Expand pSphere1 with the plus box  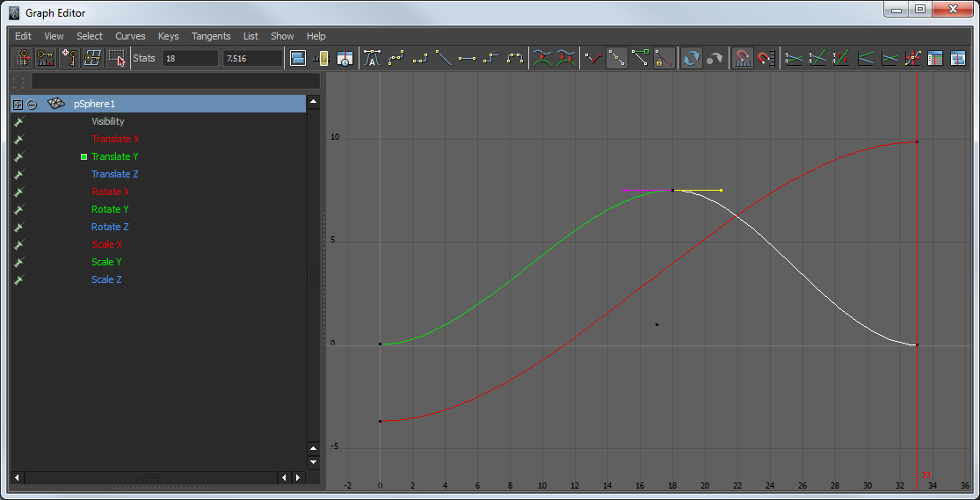click(x=17, y=104)
